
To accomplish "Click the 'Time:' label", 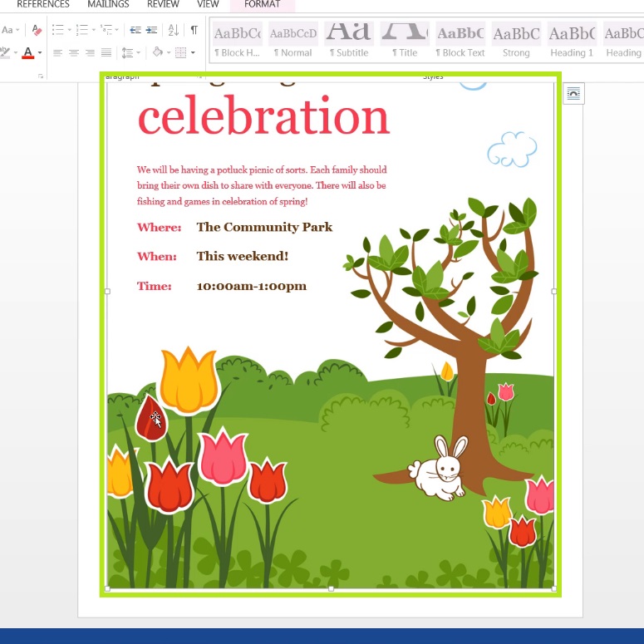I will 154,286.
